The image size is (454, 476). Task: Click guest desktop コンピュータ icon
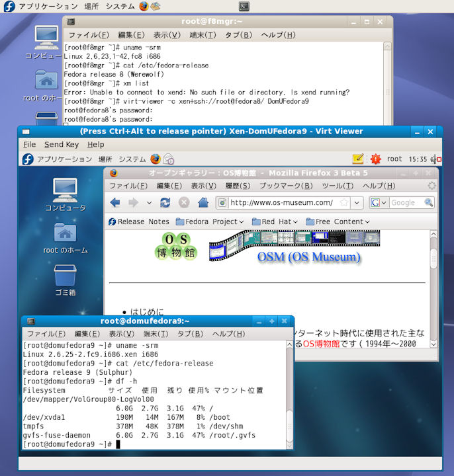(65, 194)
